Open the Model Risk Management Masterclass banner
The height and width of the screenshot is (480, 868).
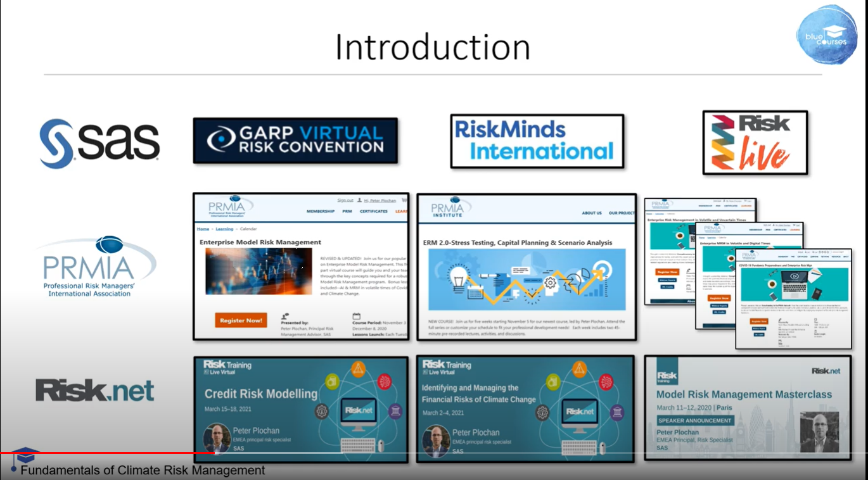click(748, 407)
